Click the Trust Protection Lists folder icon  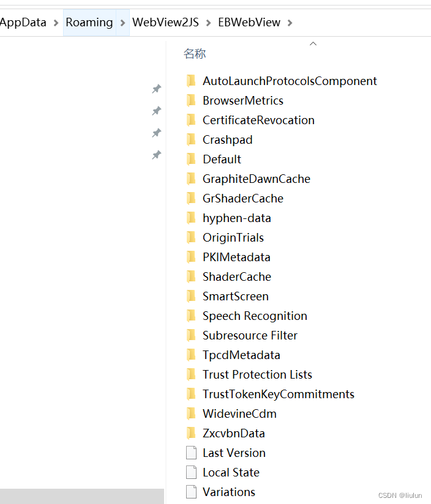pos(191,374)
